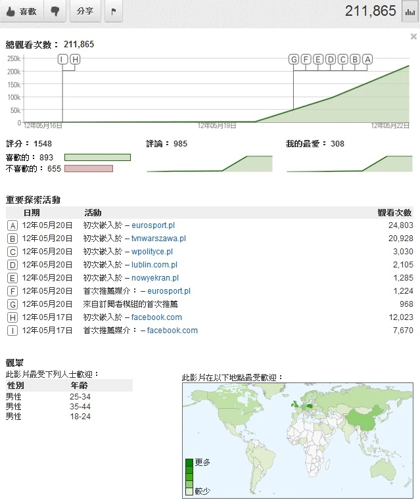420x504 pixels.
Task: Click the thumbs-down dislike icon
Action: [x=55, y=11]
